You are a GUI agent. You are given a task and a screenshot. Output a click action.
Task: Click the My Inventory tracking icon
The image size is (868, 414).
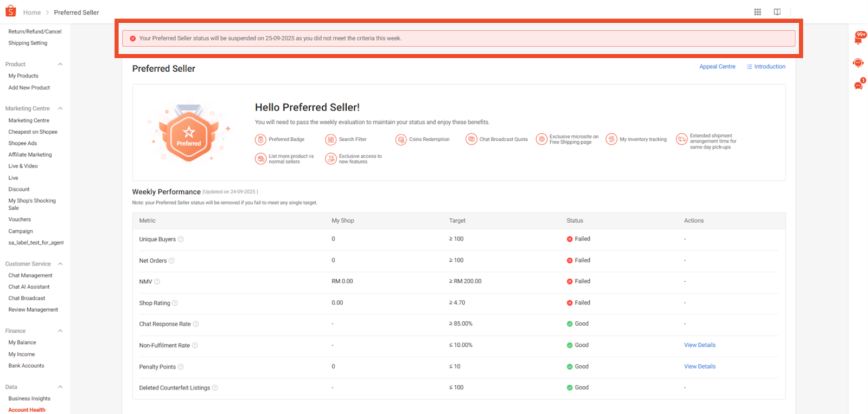coord(611,139)
